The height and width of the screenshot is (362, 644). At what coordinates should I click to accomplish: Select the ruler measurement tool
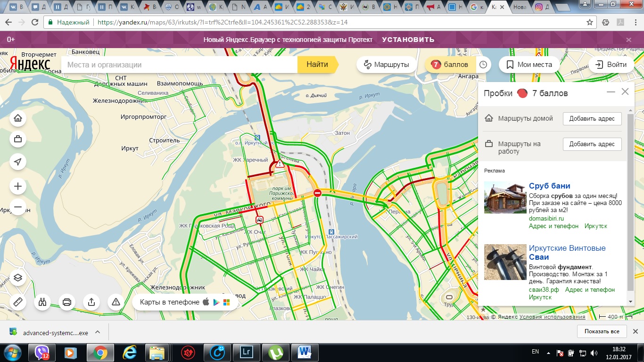(18, 302)
